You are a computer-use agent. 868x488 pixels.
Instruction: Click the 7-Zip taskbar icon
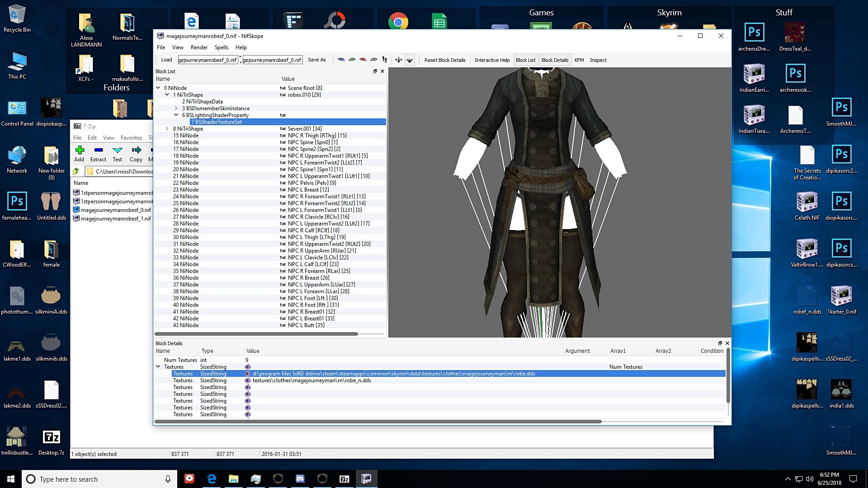click(344, 479)
